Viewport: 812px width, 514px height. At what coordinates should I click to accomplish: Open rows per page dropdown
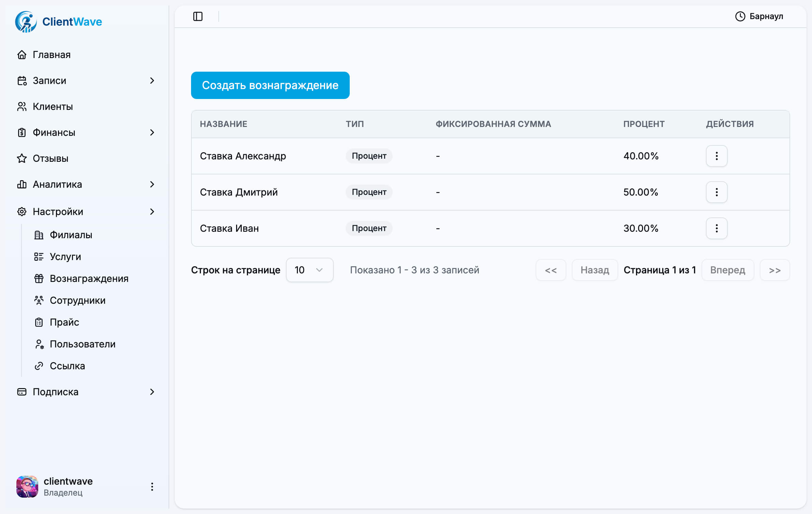pos(309,270)
